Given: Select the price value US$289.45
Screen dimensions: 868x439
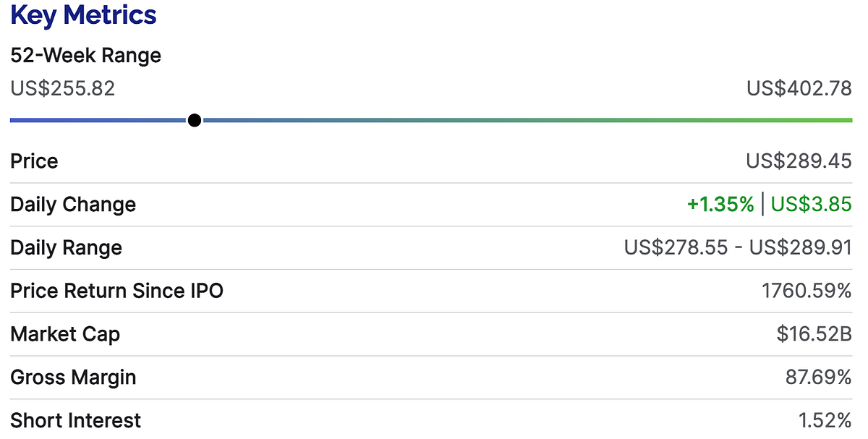Looking at the screenshot, I should click(x=799, y=161).
